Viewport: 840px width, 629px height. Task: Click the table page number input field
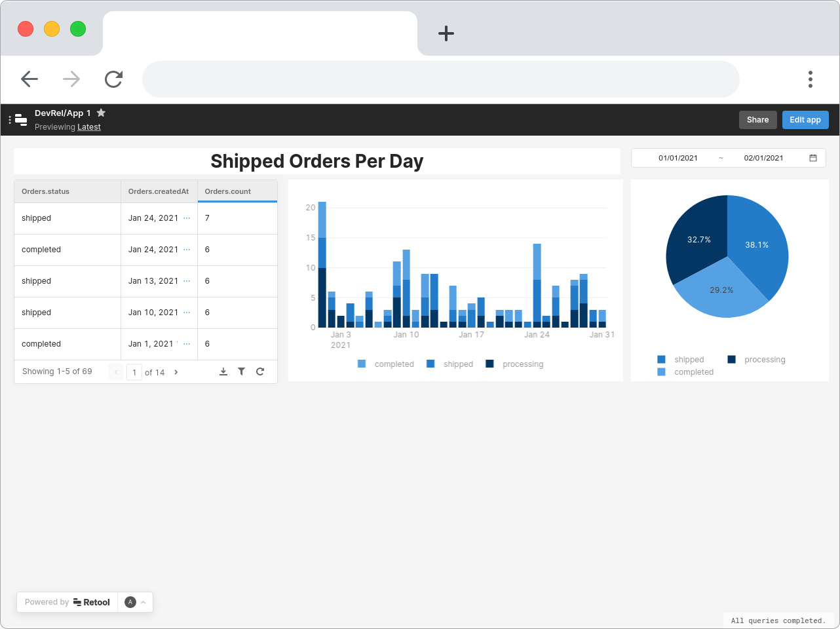pos(134,372)
